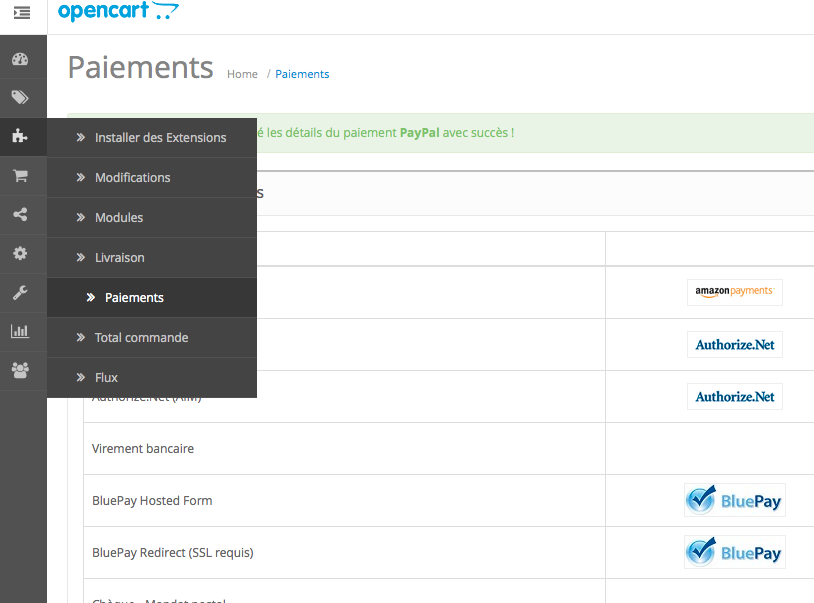
Task: Click the BluePay Redirect row logo
Action: click(x=735, y=552)
